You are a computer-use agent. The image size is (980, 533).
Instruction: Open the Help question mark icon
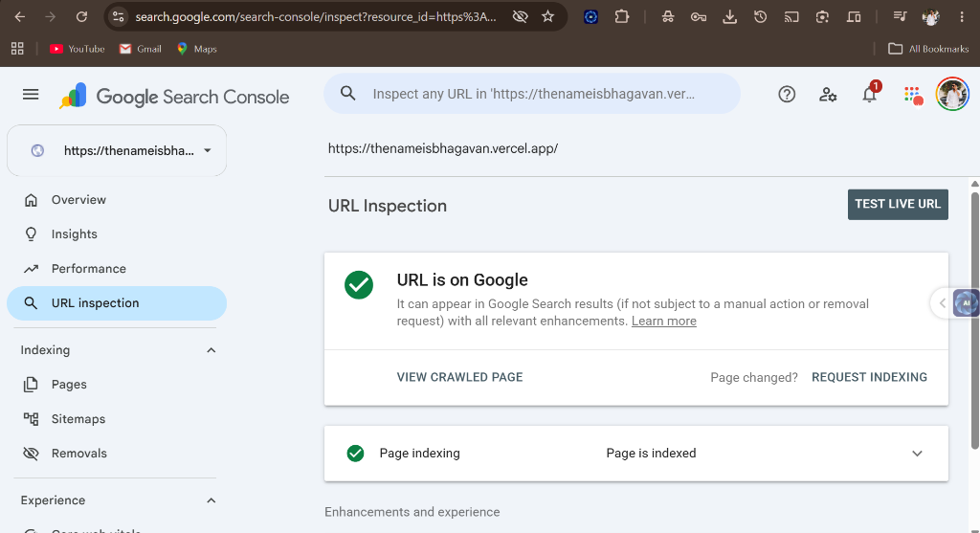(787, 95)
